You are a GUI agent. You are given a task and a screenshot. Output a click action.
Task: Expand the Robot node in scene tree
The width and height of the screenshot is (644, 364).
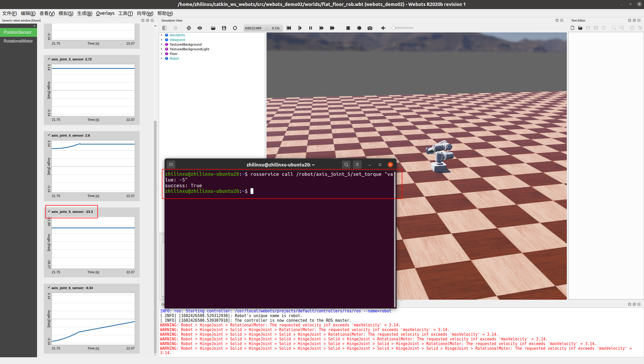[x=162, y=58]
